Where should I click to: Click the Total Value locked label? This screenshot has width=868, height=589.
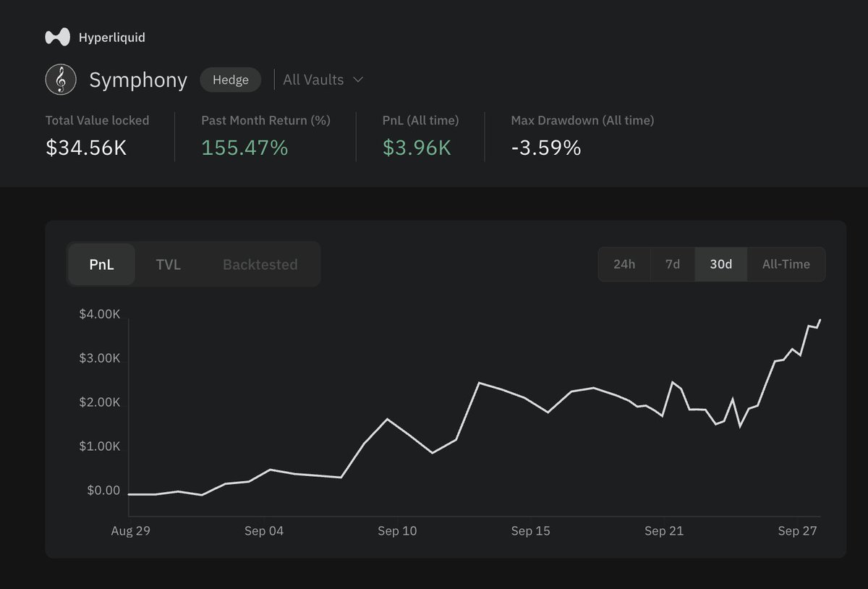pyautogui.click(x=97, y=120)
